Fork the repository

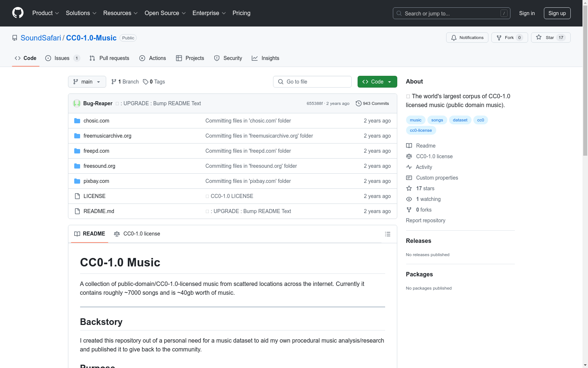pyautogui.click(x=509, y=38)
